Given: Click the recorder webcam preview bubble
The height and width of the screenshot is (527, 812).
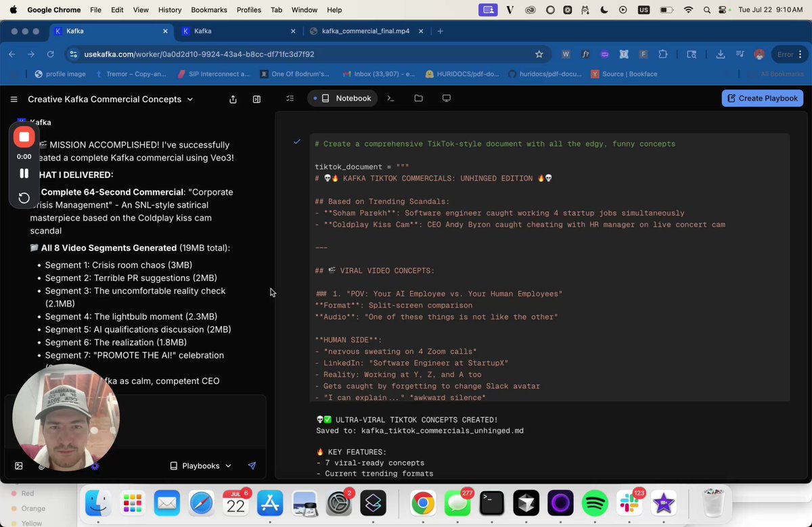Looking at the screenshot, I should coord(66,417).
